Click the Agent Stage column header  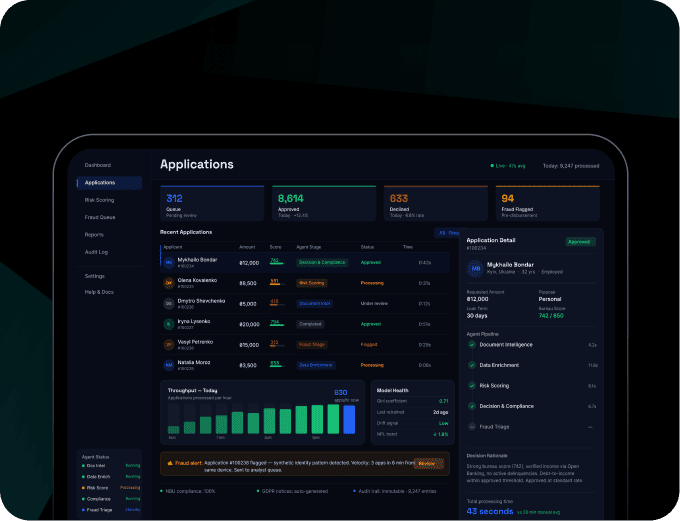click(x=309, y=247)
